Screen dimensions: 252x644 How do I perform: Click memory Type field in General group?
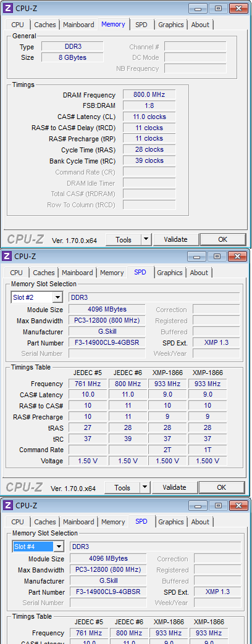pos(72,46)
